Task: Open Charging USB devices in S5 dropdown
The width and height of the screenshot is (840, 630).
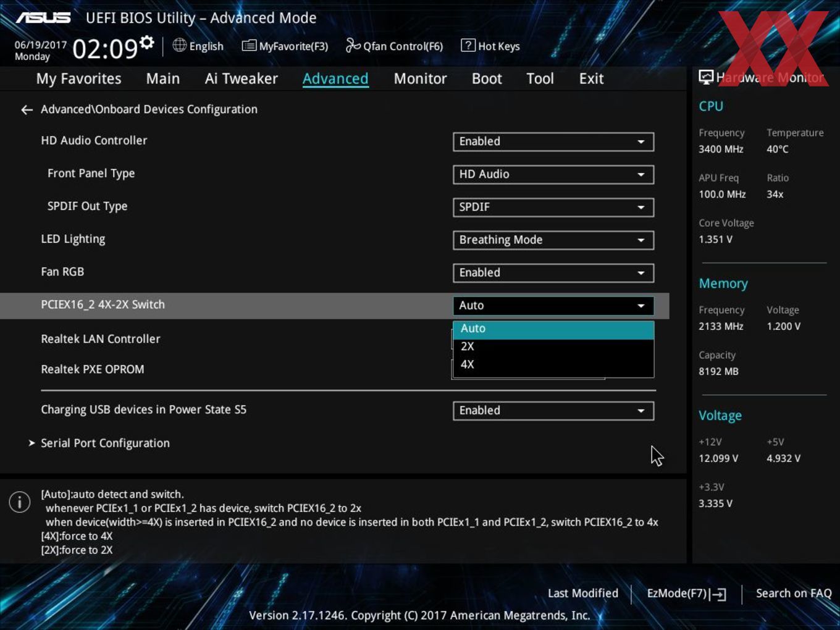Action: (x=553, y=411)
